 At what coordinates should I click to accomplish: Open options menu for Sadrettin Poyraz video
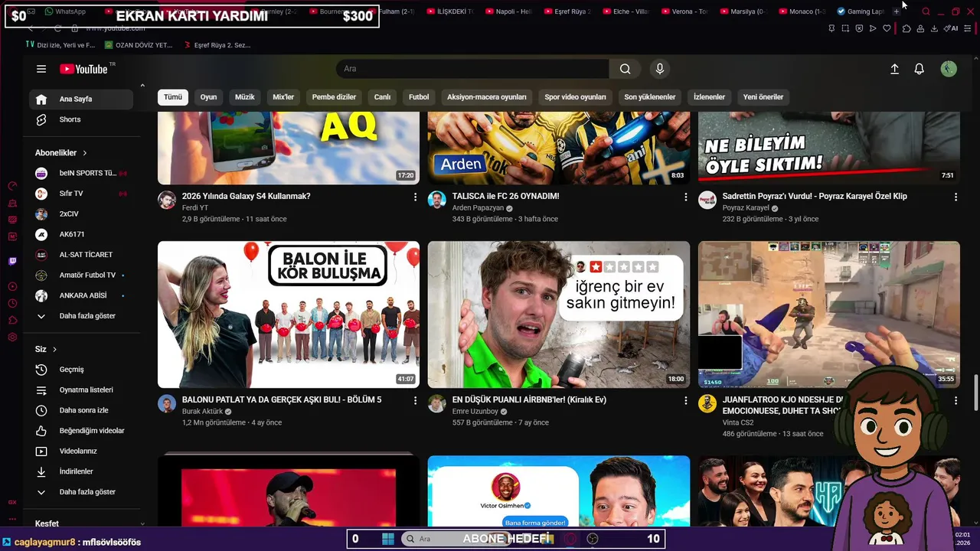955,197
